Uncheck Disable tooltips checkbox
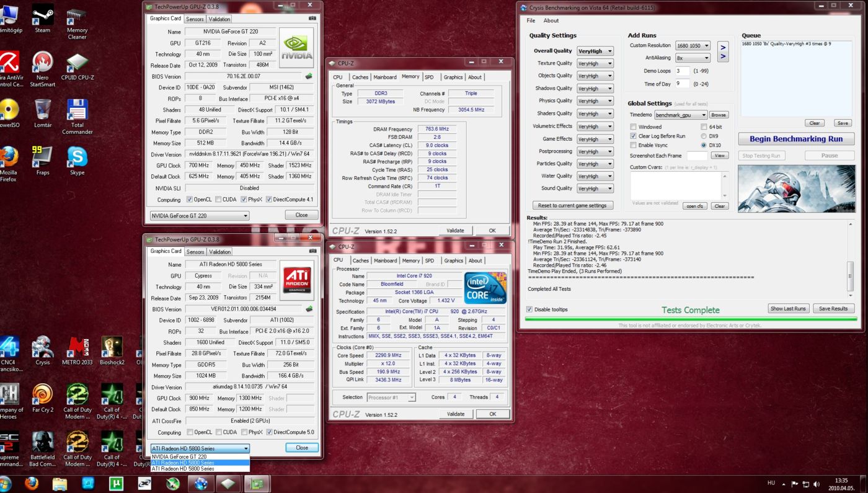This screenshot has width=868, height=493. pos(529,309)
